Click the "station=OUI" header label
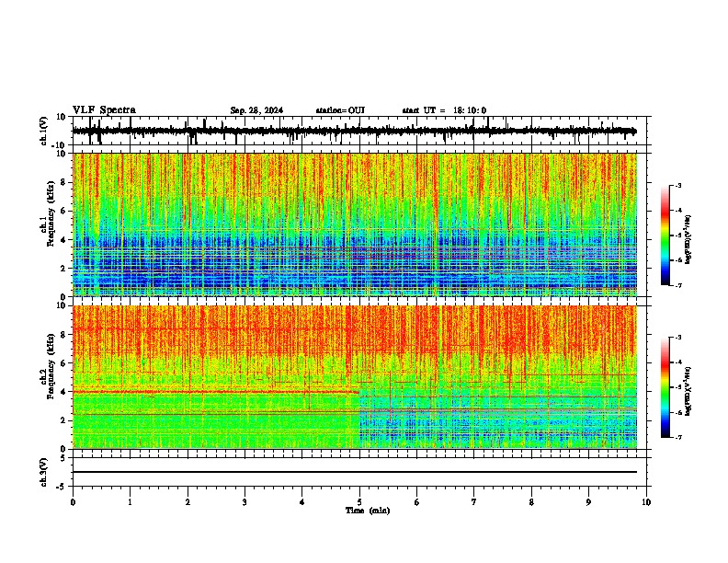Viewport: 728px width, 563px height. coord(340,110)
